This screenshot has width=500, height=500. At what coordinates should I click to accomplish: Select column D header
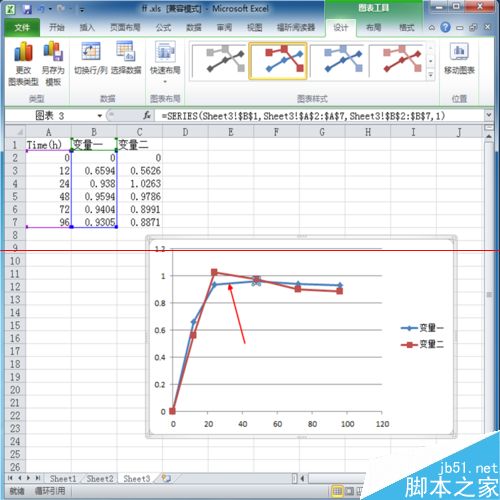click(x=185, y=132)
